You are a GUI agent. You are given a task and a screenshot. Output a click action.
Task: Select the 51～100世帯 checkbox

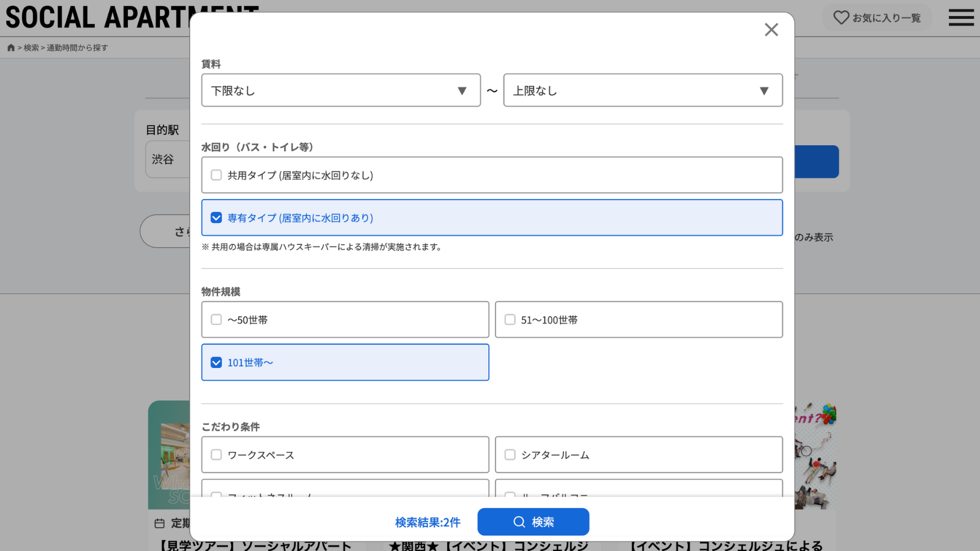(x=510, y=320)
